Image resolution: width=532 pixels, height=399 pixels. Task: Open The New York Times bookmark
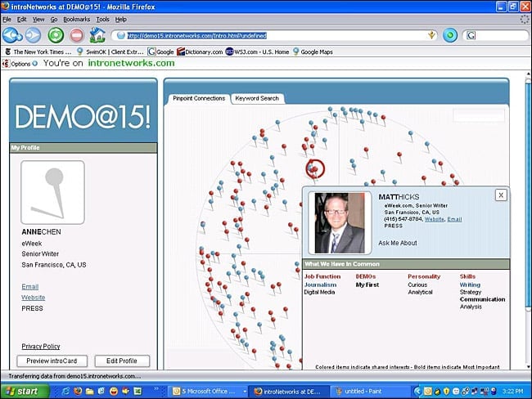(38, 52)
